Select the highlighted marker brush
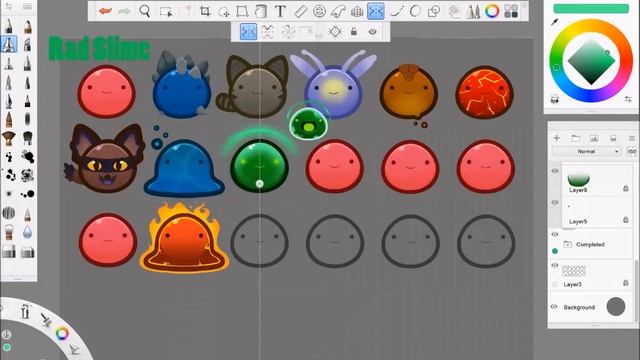 (x=9, y=44)
